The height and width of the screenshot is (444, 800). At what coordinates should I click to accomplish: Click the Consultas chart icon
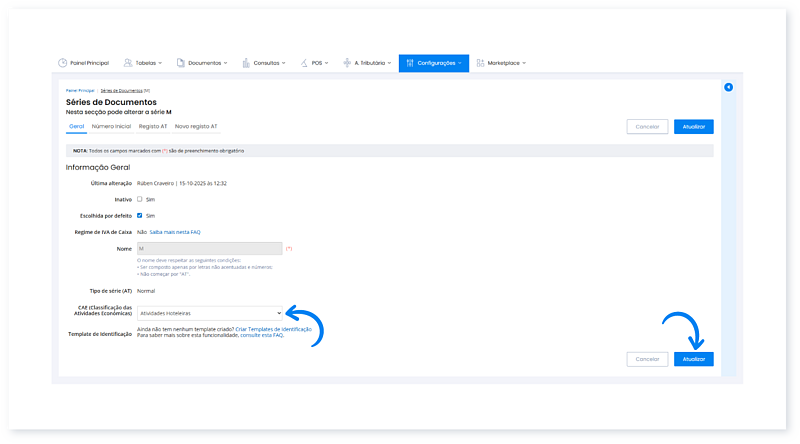point(246,63)
